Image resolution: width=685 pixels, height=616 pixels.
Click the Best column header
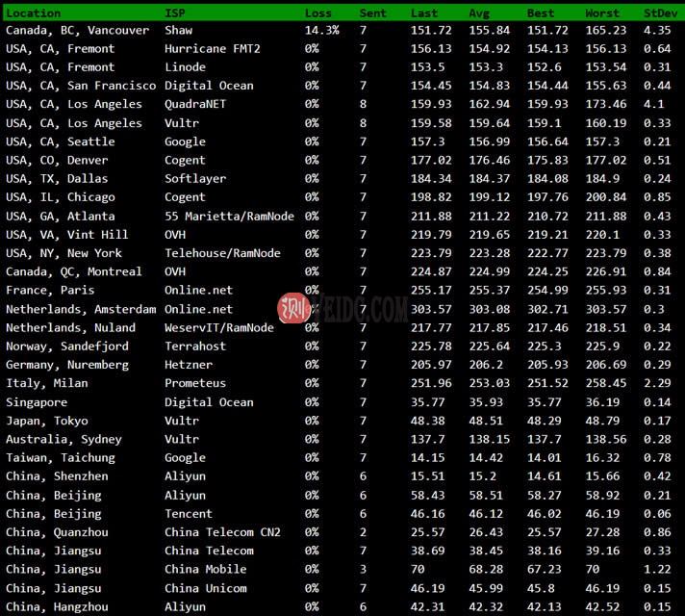point(541,13)
